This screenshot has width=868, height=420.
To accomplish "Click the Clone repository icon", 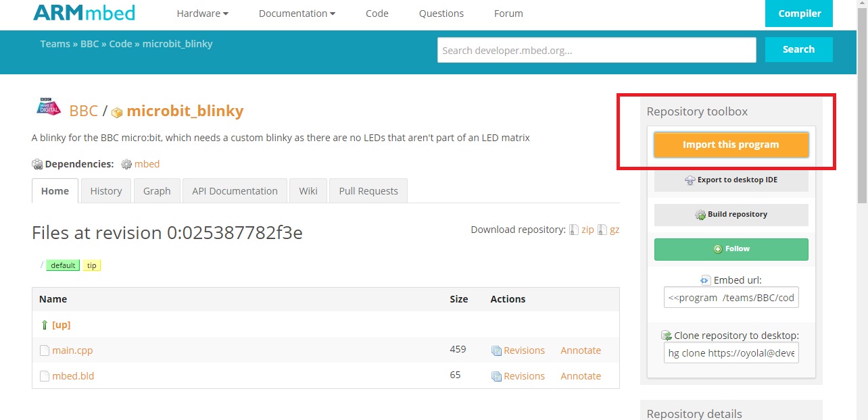I will [667, 335].
